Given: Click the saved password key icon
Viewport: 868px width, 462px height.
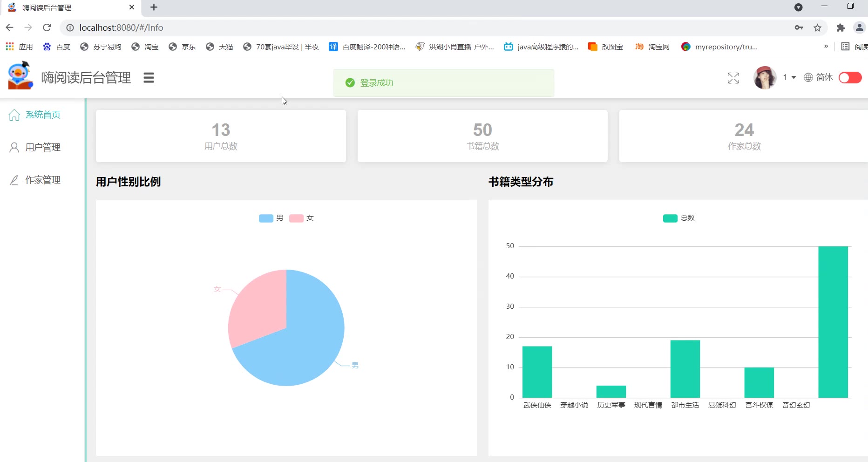Looking at the screenshot, I should click(799, 28).
